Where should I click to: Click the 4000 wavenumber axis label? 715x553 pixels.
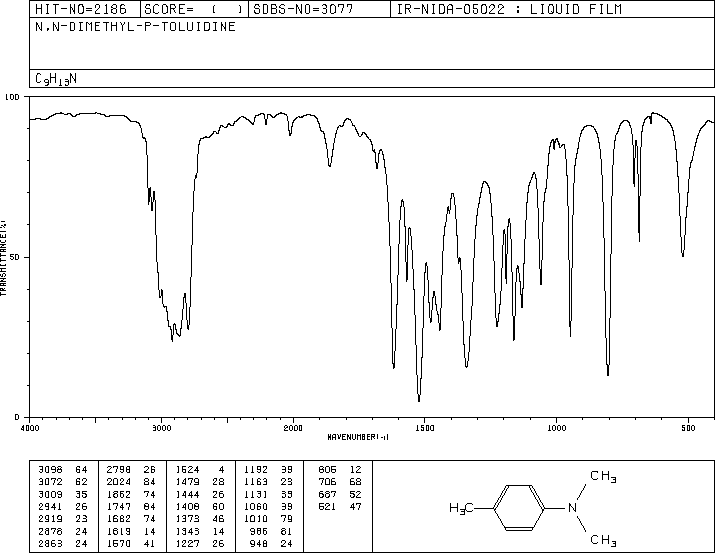pos(30,428)
